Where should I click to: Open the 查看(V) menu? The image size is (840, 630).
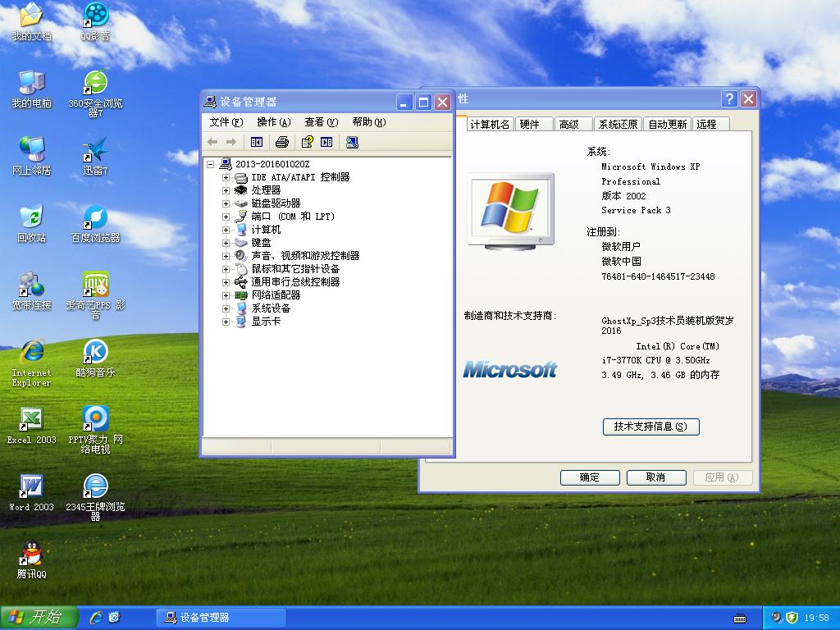click(x=322, y=122)
